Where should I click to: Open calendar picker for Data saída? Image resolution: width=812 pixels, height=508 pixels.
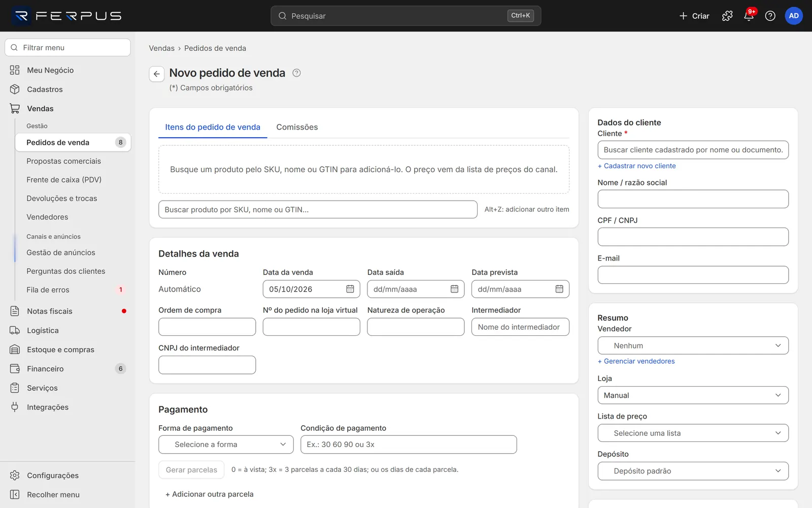[454, 289]
